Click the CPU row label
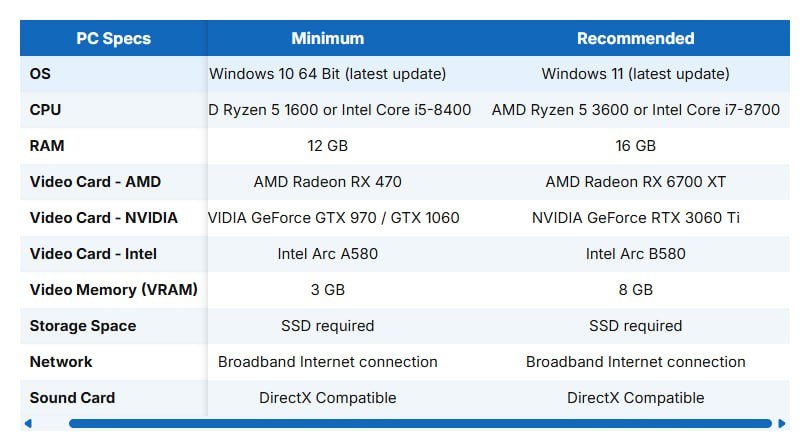This screenshot has width=802, height=445. (45, 110)
